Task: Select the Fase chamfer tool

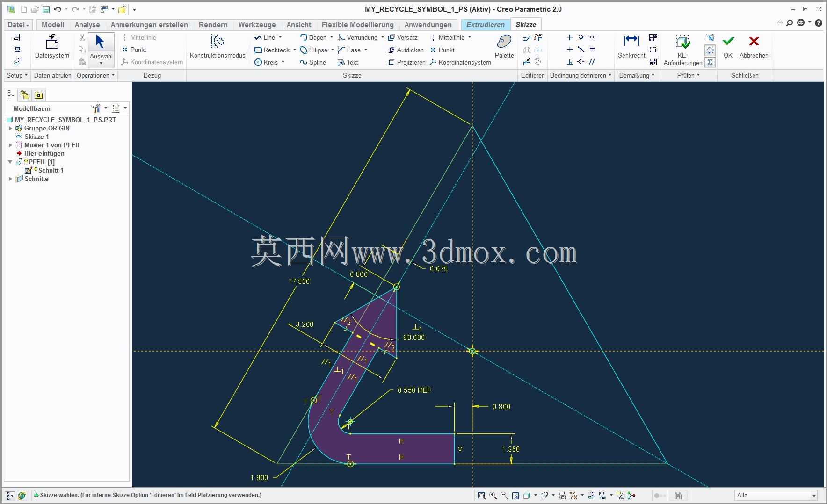Action: pos(349,50)
